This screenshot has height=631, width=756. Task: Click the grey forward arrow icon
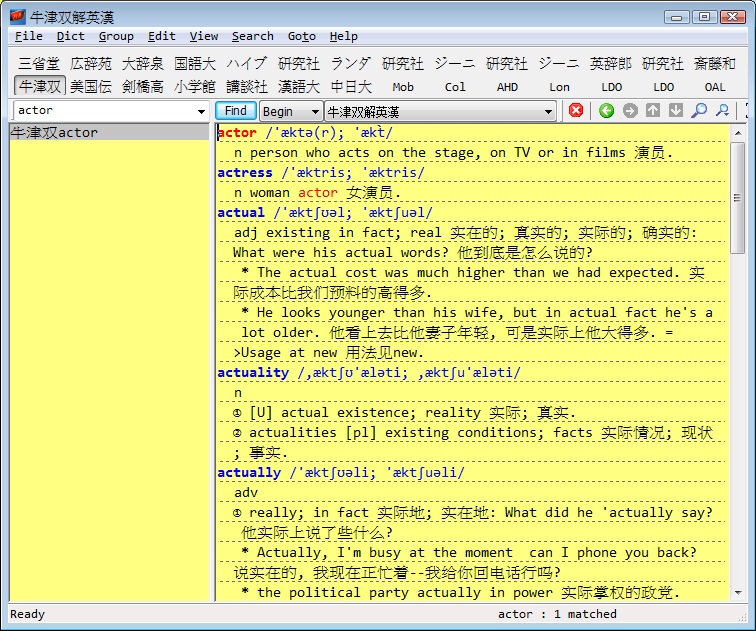click(x=630, y=111)
